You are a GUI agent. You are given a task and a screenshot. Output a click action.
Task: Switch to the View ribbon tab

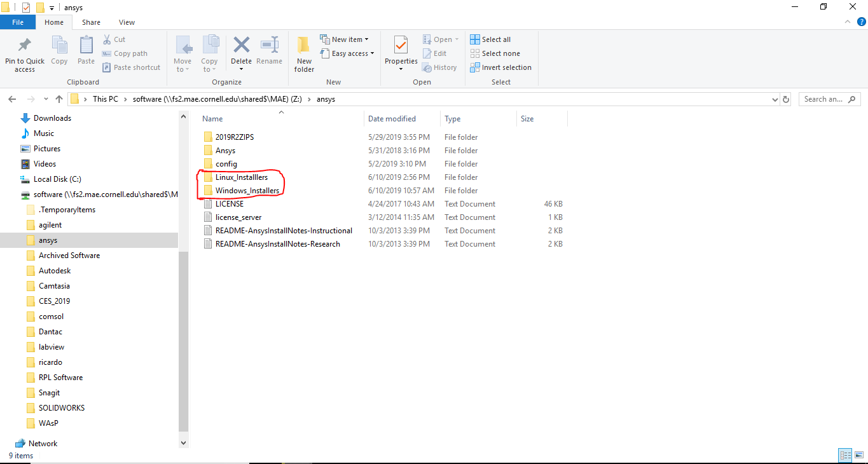pyautogui.click(x=127, y=22)
